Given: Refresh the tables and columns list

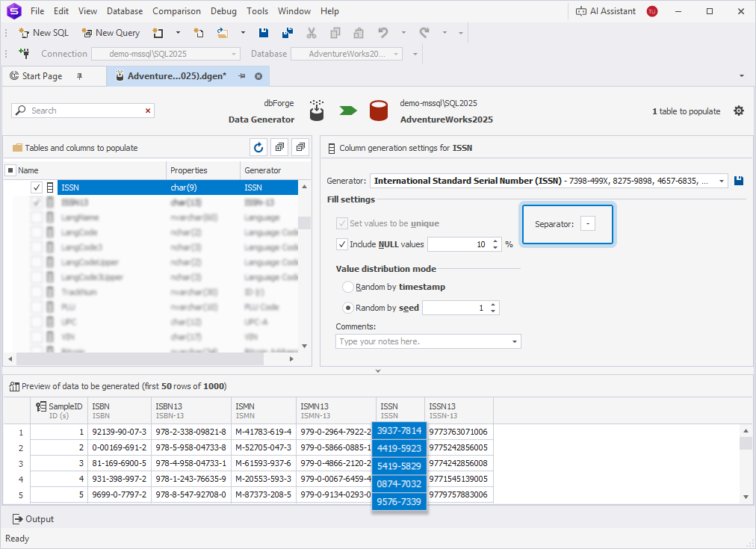Looking at the screenshot, I should 258,147.
